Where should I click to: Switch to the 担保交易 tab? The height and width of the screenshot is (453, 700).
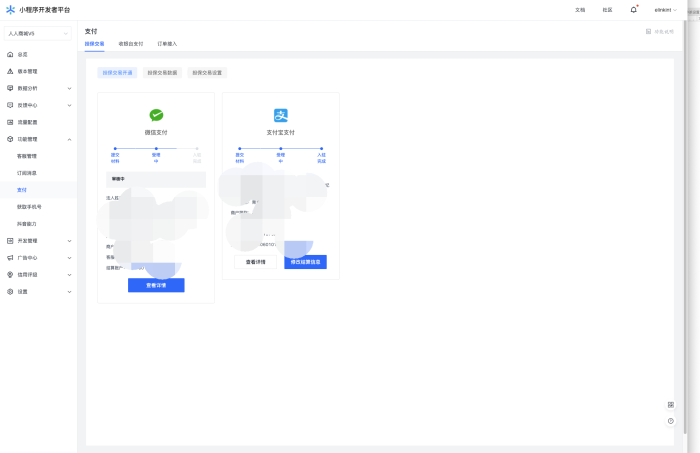pos(95,44)
